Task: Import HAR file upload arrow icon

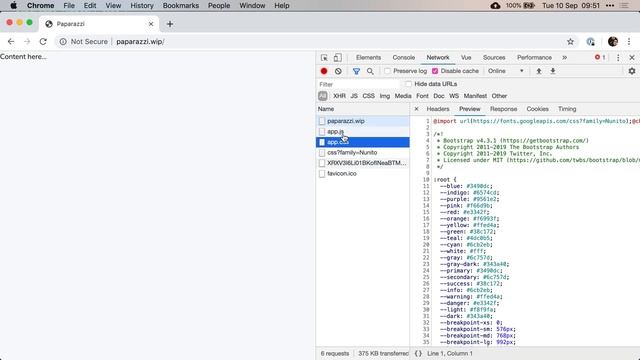Action: 539,71
